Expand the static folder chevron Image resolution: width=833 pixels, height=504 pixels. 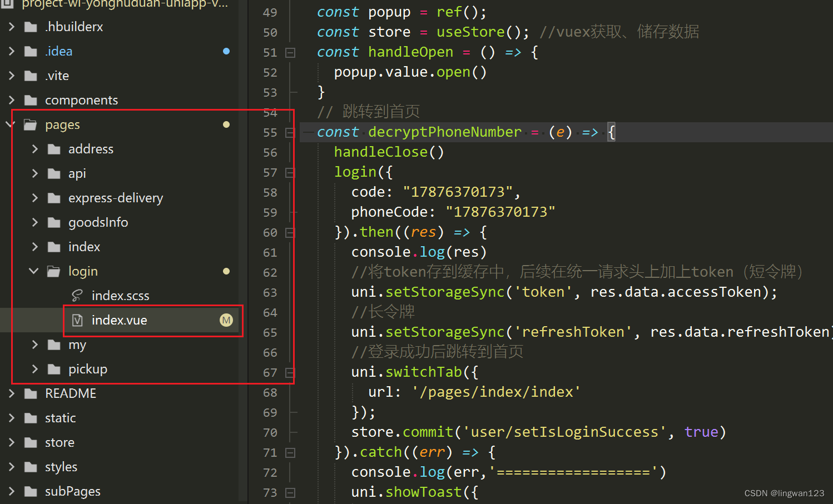(x=11, y=418)
